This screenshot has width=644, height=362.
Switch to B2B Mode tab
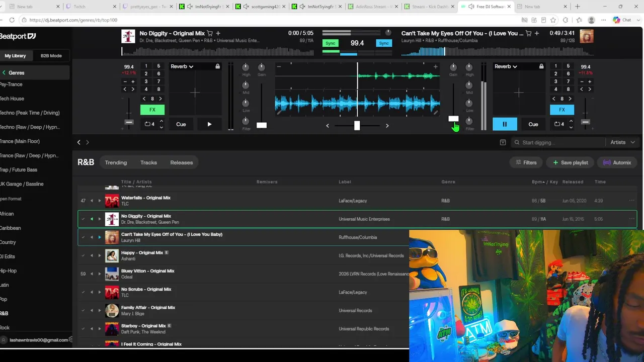51,56
